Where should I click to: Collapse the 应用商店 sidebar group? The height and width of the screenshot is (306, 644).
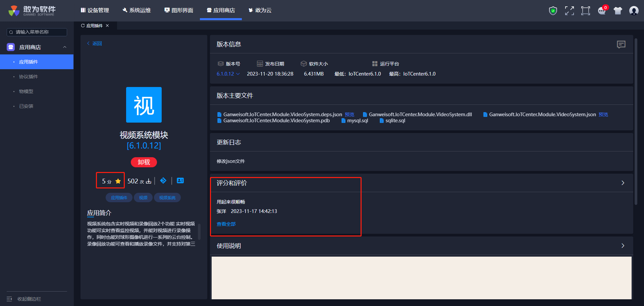tap(65, 47)
